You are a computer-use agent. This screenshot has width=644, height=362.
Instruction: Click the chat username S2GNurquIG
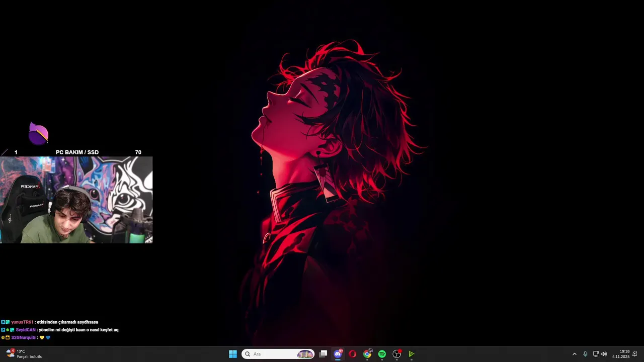24,337
